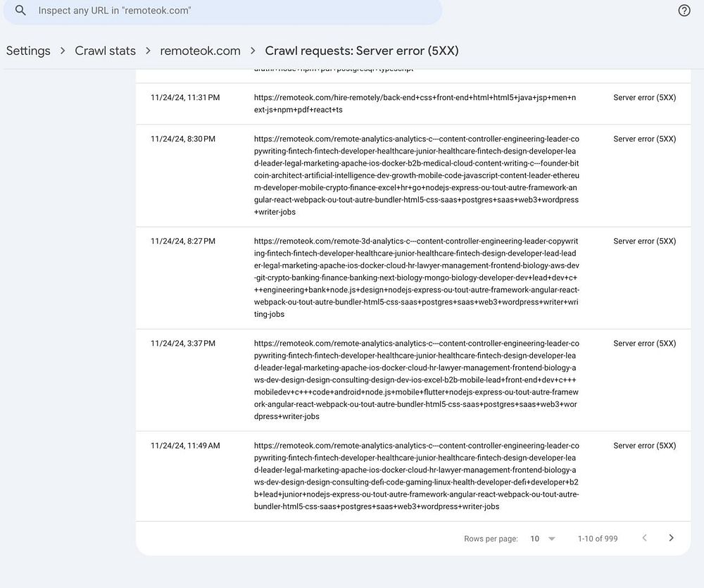Select the 11/24/24, 11:31 PM timestamp

coord(185,97)
